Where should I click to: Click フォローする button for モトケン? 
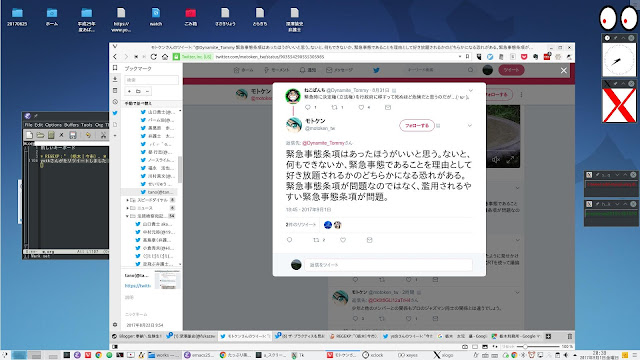416,126
